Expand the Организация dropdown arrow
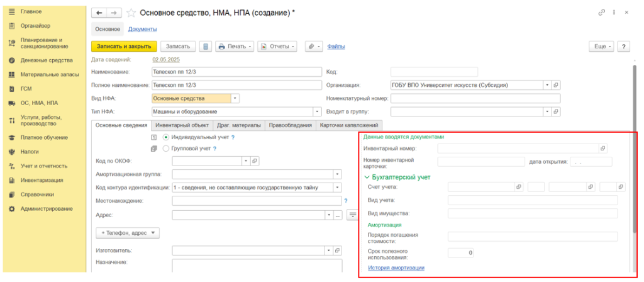The image size is (644, 282). pos(548,85)
